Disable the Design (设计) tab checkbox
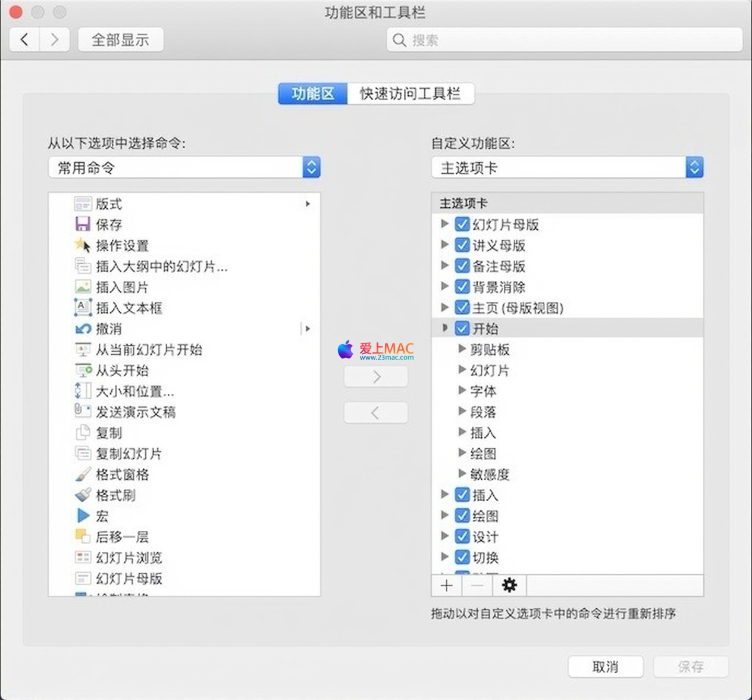This screenshot has height=700, width=752. (462, 537)
